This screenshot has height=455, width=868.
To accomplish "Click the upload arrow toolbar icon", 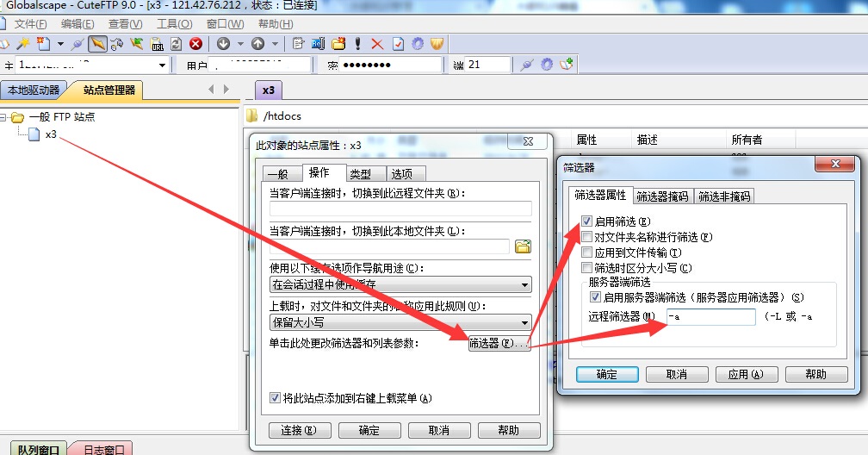I will (x=257, y=44).
